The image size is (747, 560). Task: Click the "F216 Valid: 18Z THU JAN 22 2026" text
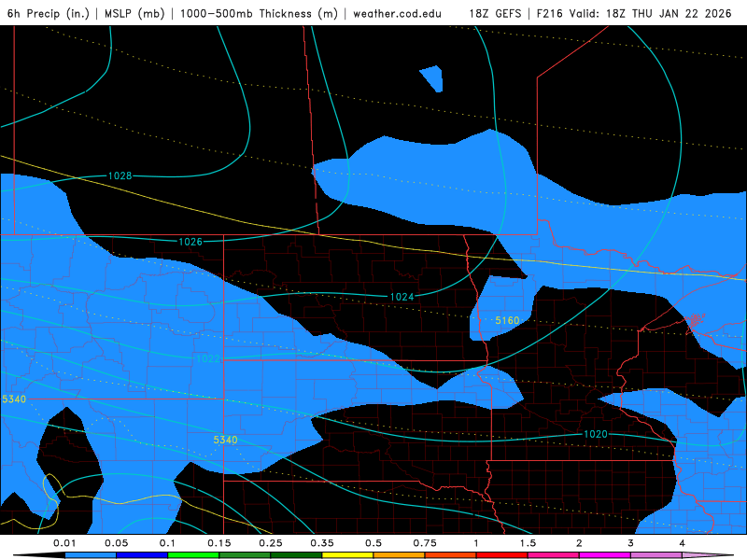(634, 13)
